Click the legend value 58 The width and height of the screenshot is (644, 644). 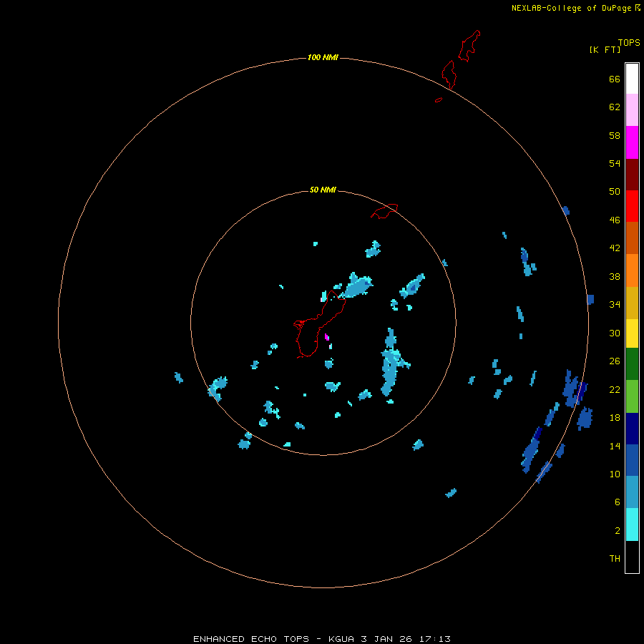(615, 135)
